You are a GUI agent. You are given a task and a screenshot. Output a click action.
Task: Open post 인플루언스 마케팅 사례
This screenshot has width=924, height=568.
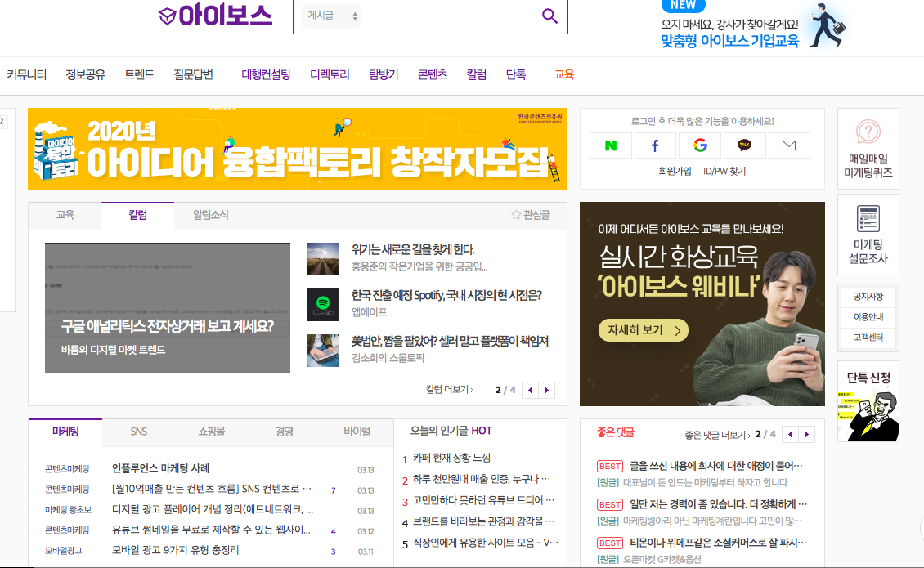161,468
